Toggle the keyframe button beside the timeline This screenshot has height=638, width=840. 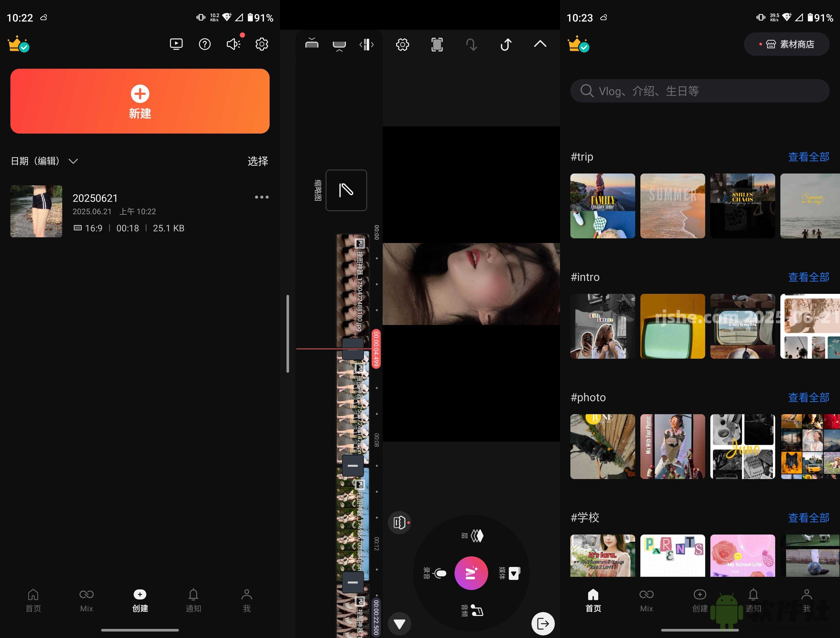point(400,522)
